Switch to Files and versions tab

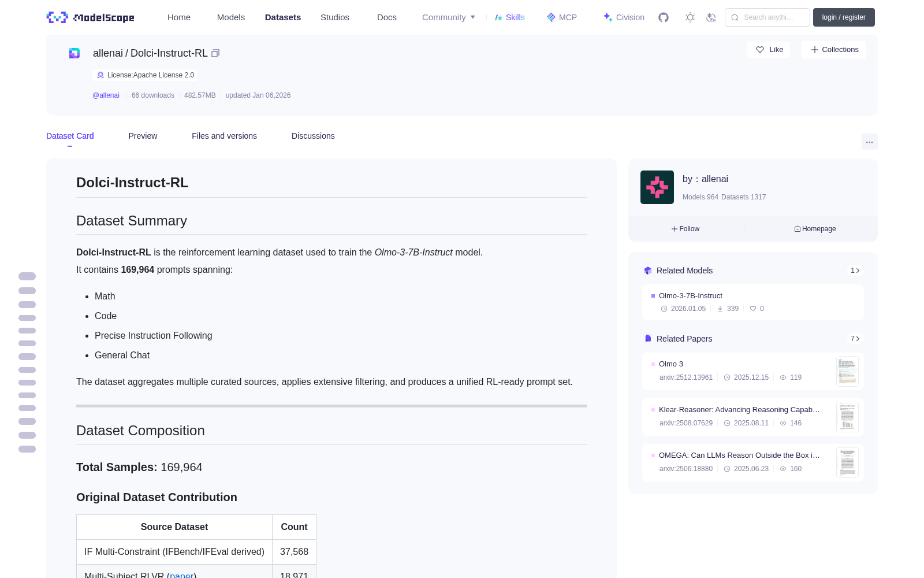click(224, 136)
